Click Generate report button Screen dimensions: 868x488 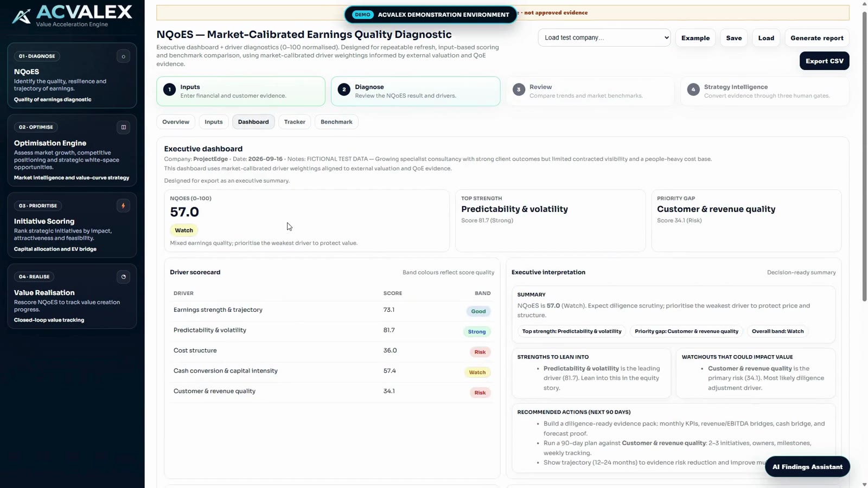(x=817, y=38)
